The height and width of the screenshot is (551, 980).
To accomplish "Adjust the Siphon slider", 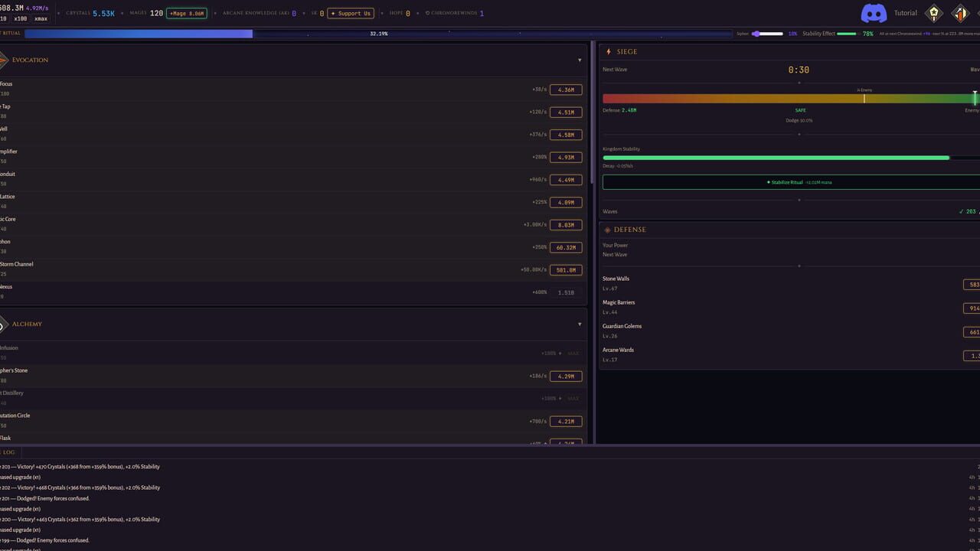I will [x=768, y=34].
